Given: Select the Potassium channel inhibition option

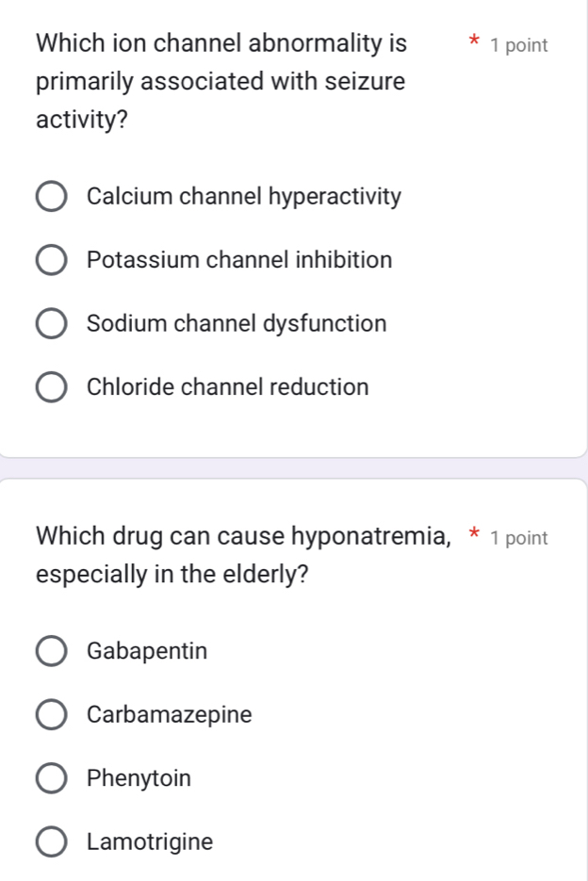Looking at the screenshot, I should pyautogui.click(x=52, y=260).
